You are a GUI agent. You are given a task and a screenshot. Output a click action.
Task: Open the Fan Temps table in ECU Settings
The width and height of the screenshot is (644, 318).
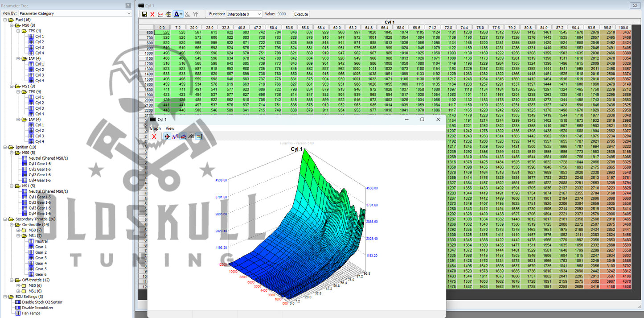[32, 313]
